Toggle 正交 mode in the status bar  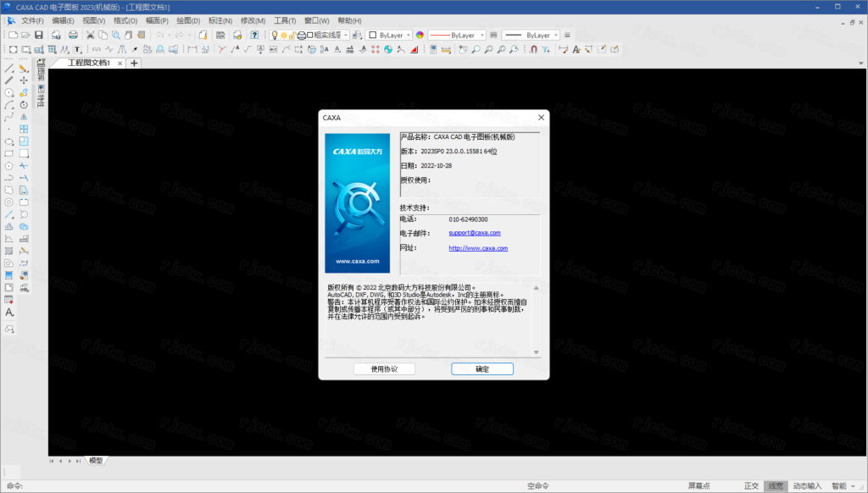pos(751,485)
